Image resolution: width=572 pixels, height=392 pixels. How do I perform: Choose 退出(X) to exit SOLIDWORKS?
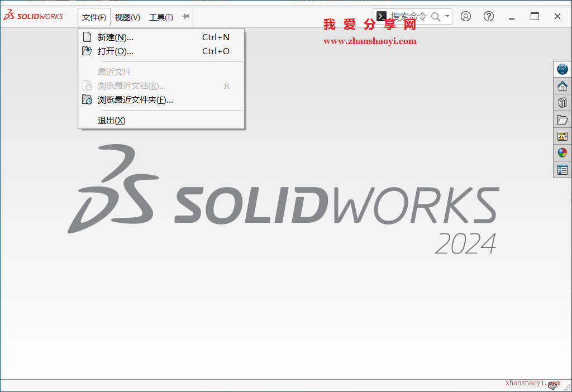(161, 120)
